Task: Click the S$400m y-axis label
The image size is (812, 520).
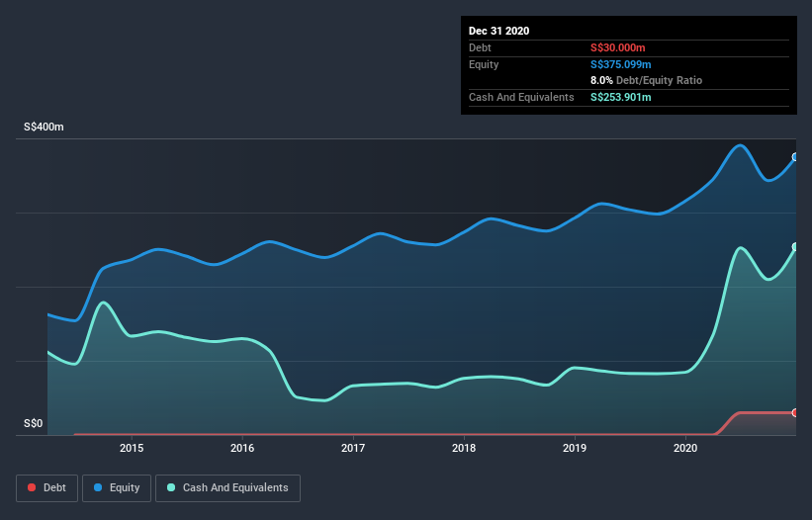Action: pyautogui.click(x=45, y=127)
